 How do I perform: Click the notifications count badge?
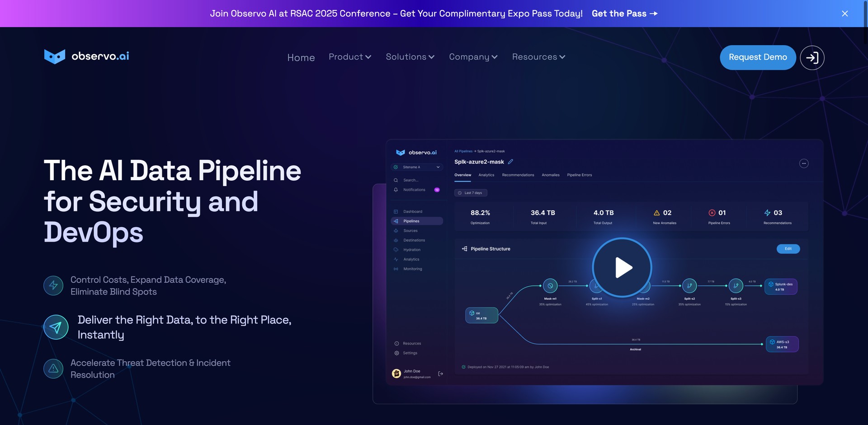pyautogui.click(x=437, y=190)
